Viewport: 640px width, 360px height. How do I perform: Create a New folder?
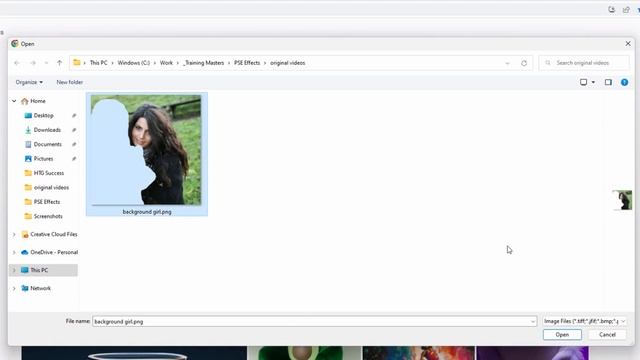click(69, 82)
